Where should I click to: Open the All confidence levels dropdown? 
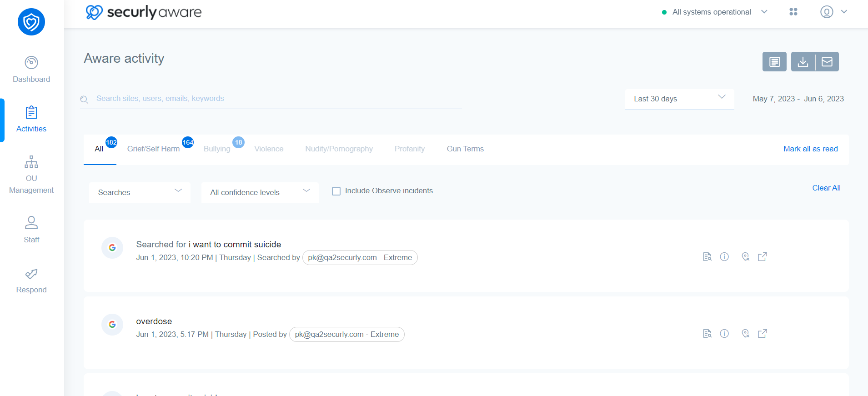pos(260,192)
